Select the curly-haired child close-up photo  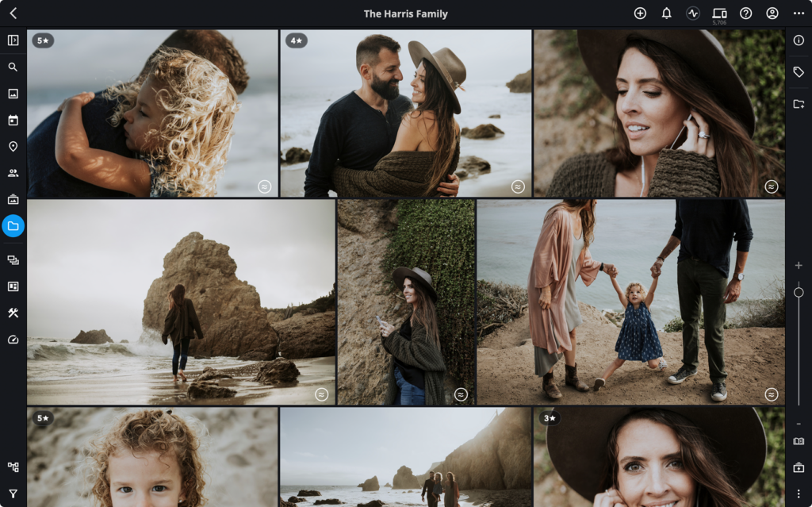[x=152, y=457]
